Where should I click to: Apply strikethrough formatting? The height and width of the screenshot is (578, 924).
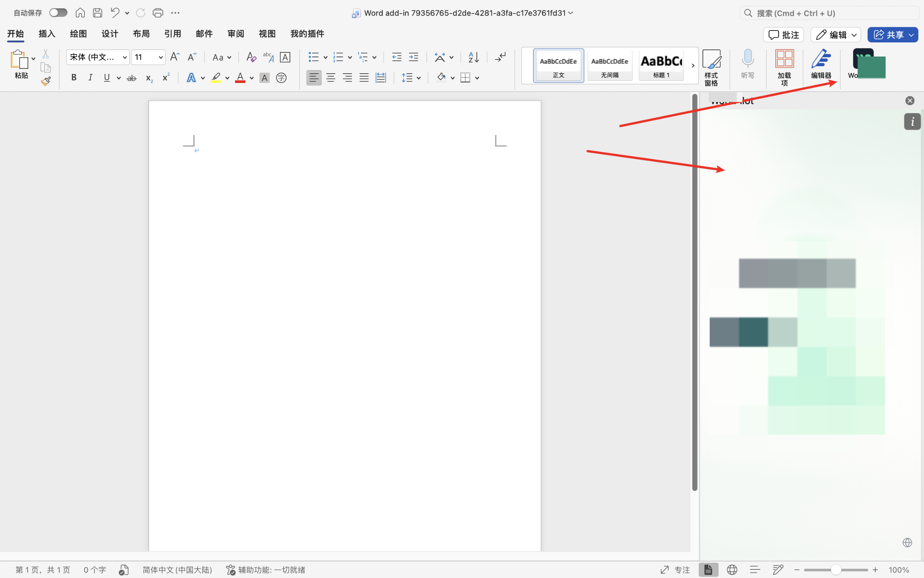pyautogui.click(x=132, y=78)
